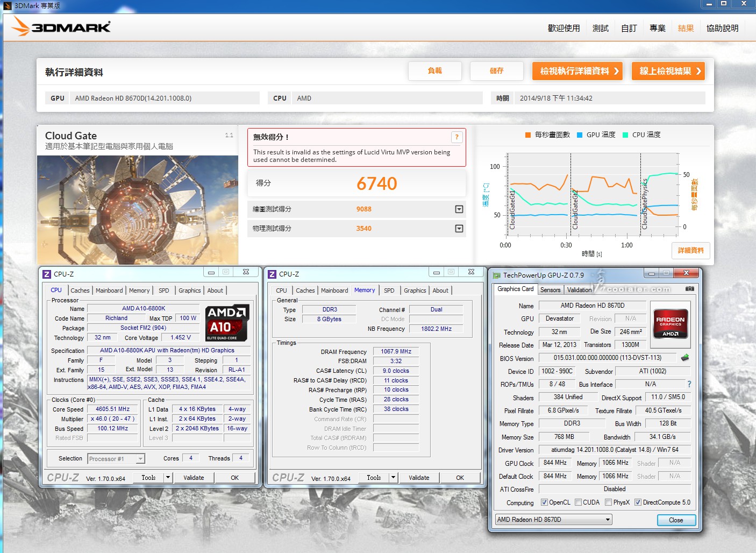The width and height of the screenshot is (756, 553).
Task: Click the CAS# Latency 9.0 clocks value
Action: pos(396,371)
